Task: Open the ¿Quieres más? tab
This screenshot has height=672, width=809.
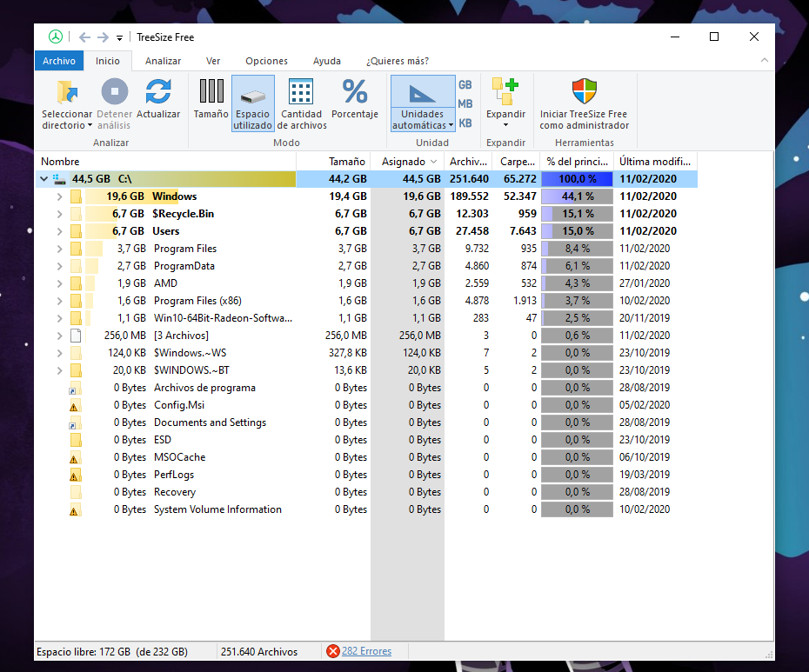Action: coord(398,61)
